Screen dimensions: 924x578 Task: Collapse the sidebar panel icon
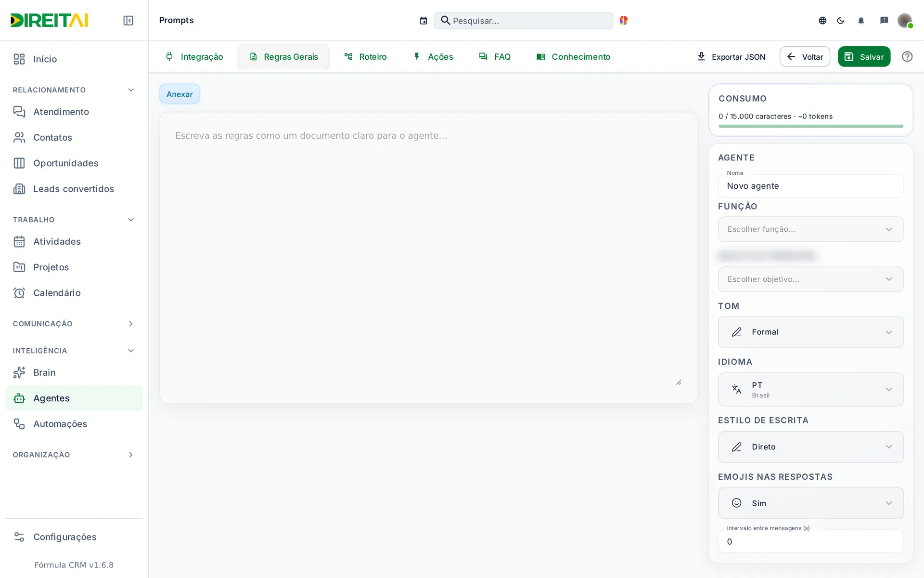click(x=128, y=20)
